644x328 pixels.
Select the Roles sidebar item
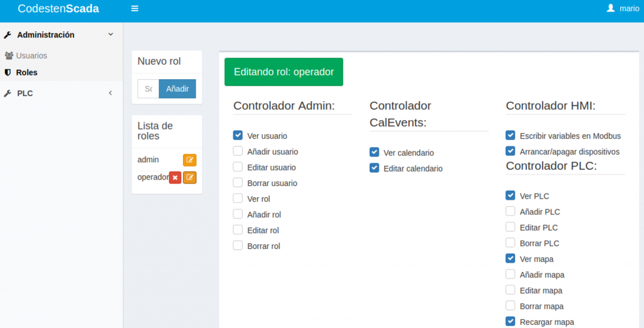pyautogui.click(x=26, y=72)
